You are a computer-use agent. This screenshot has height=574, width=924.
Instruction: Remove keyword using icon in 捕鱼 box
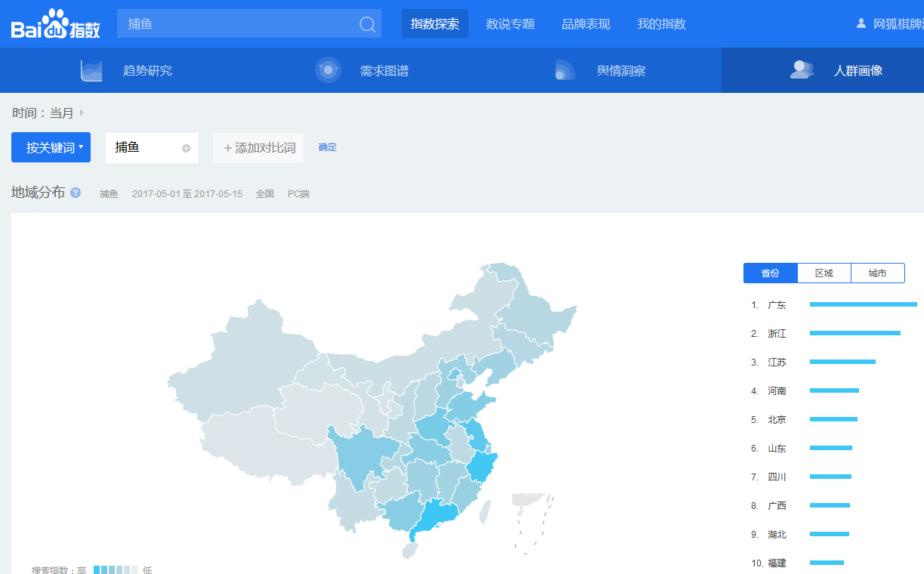[x=186, y=148]
